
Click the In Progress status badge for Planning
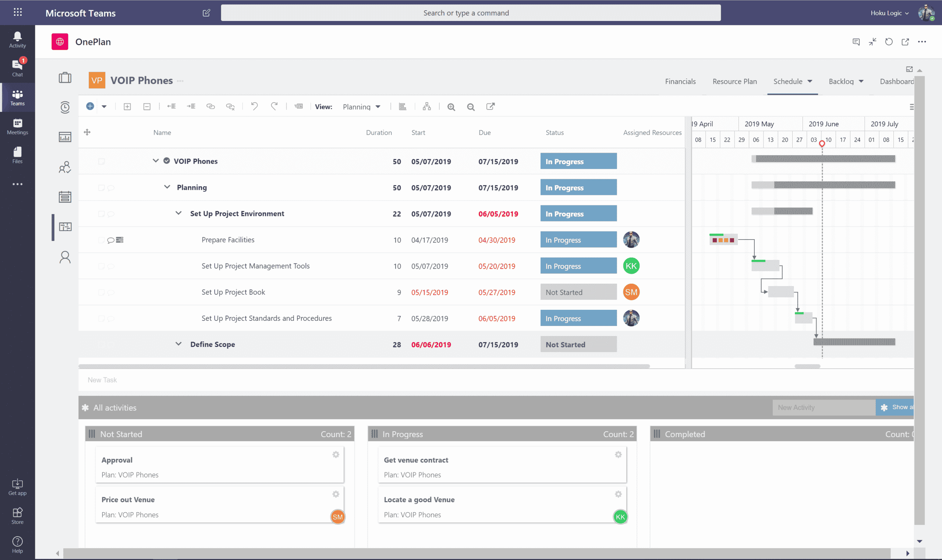coord(578,187)
